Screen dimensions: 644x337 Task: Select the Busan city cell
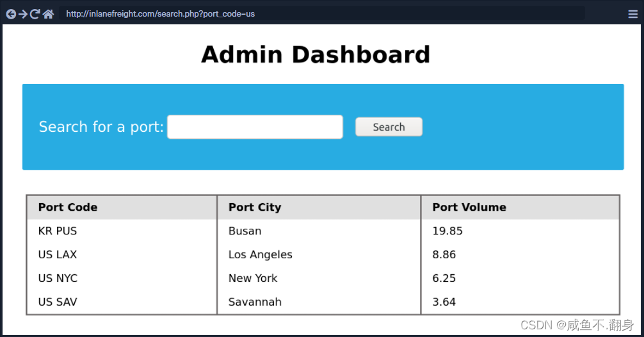point(245,231)
